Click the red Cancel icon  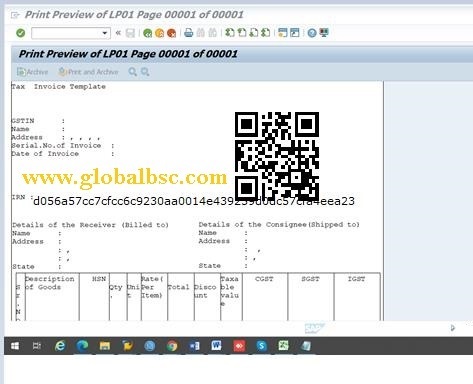(x=171, y=33)
